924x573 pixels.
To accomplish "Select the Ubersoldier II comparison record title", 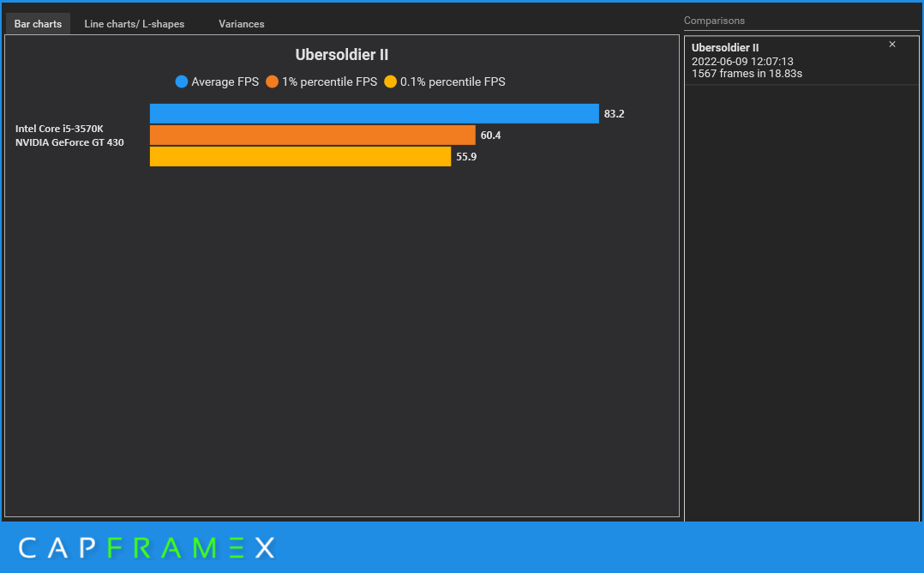I will (x=725, y=48).
